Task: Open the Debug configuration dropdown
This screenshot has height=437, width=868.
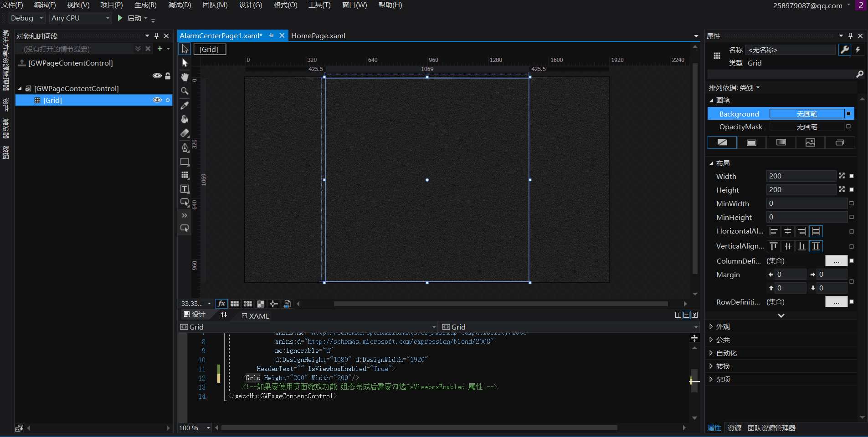Action: point(27,18)
